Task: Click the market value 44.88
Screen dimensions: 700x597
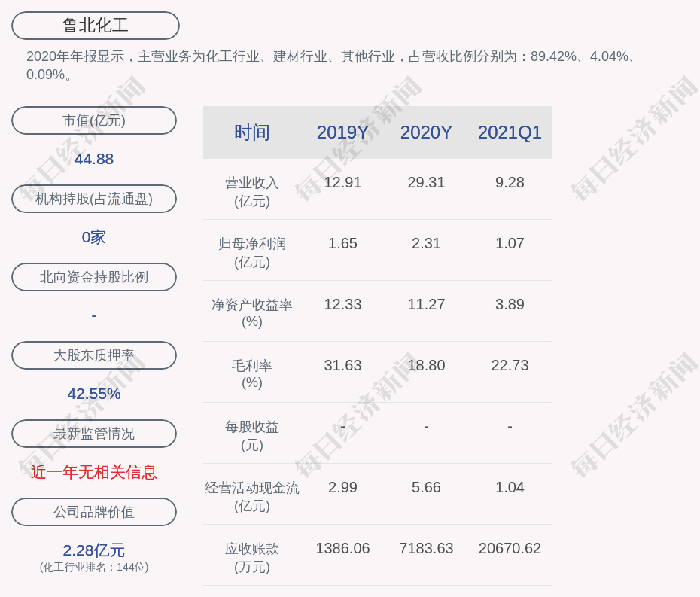Action: [x=94, y=159]
